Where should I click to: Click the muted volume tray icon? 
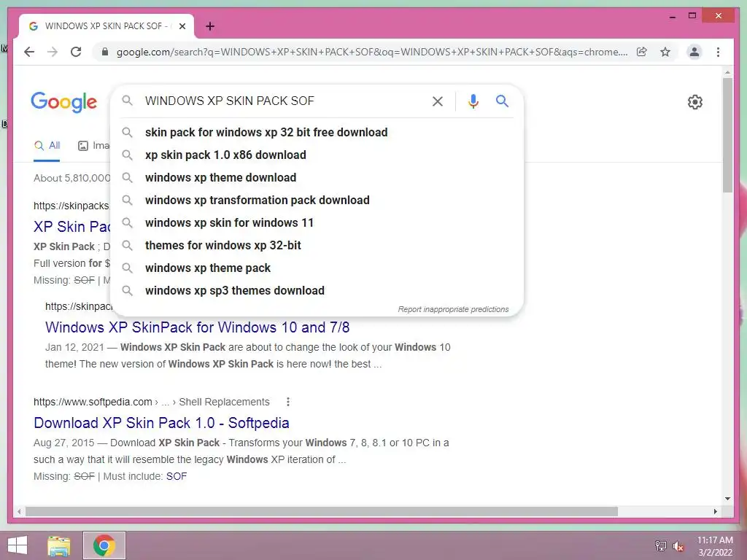(678, 546)
